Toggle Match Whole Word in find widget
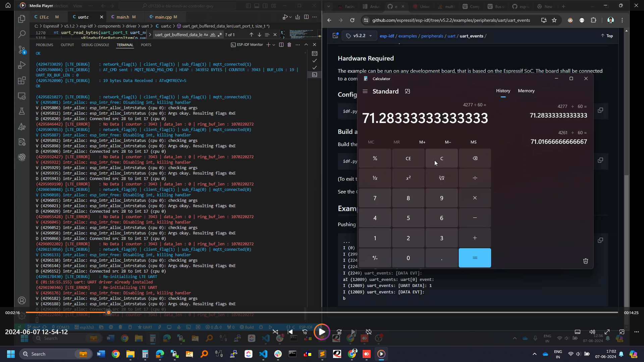Viewport: 644px width, 362px height. pos(213,35)
